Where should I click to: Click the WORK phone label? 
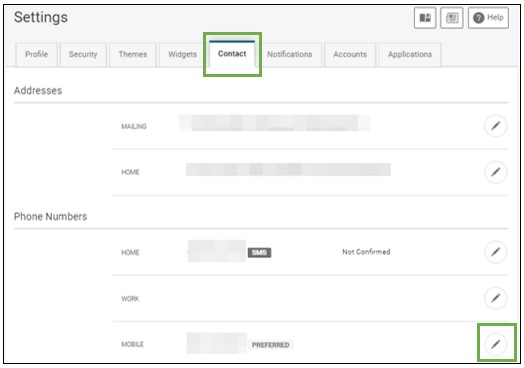click(130, 298)
